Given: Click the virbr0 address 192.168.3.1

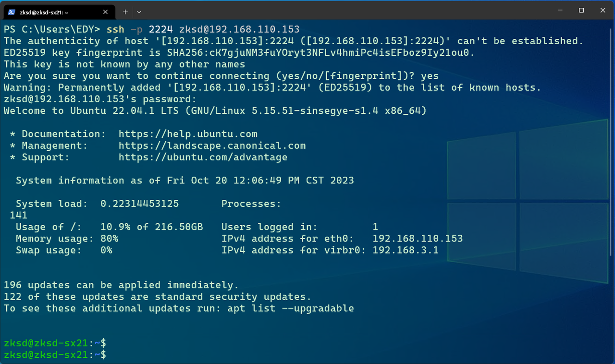Looking at the screenshot, I should 406,250.
